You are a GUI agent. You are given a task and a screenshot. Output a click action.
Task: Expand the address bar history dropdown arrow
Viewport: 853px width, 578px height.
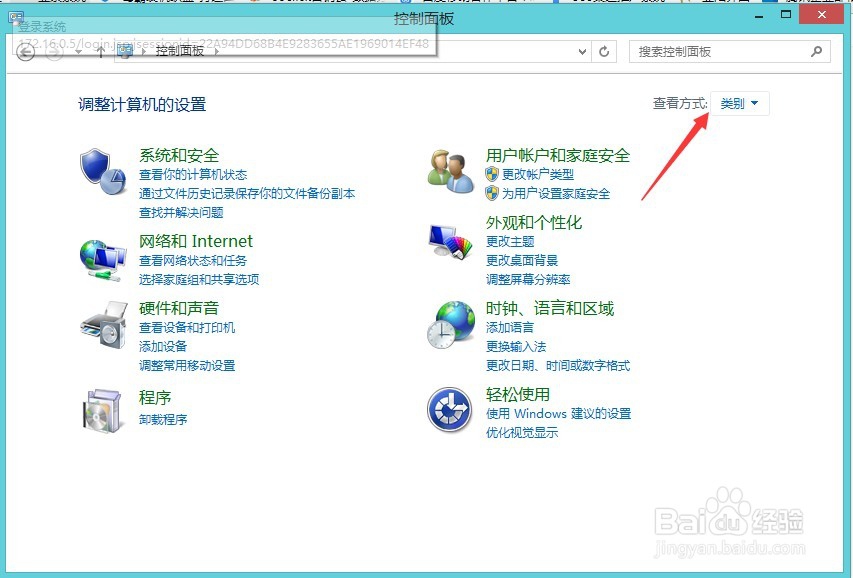tap(582, 52)
